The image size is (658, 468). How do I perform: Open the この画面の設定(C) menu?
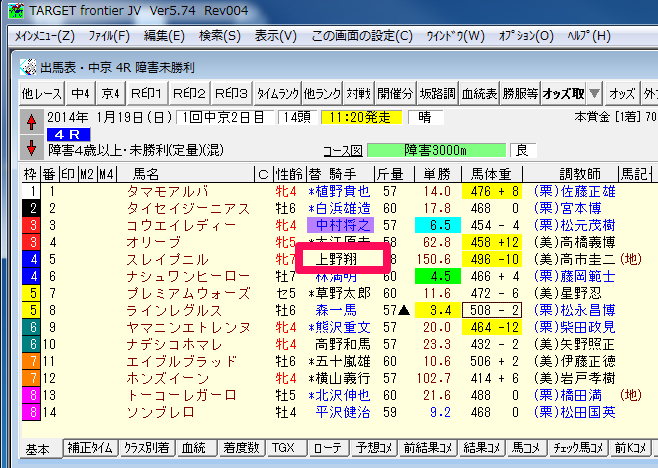click(362, 36)
